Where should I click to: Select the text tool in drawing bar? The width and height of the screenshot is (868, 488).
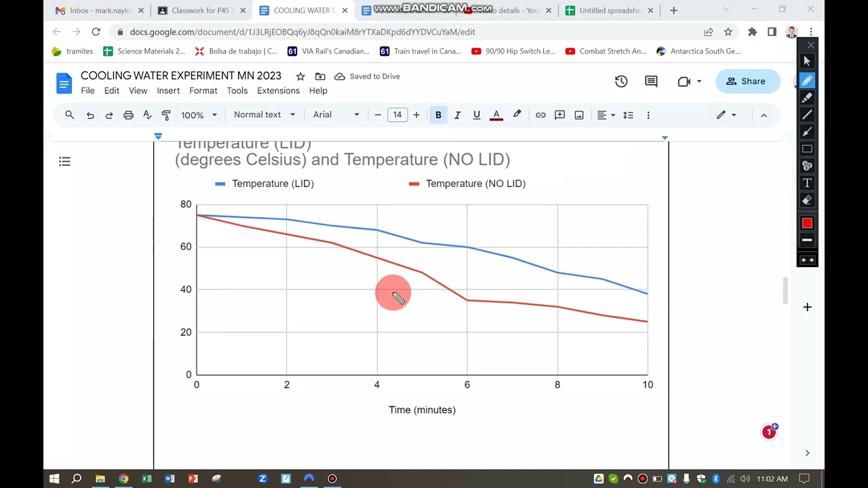807,183
